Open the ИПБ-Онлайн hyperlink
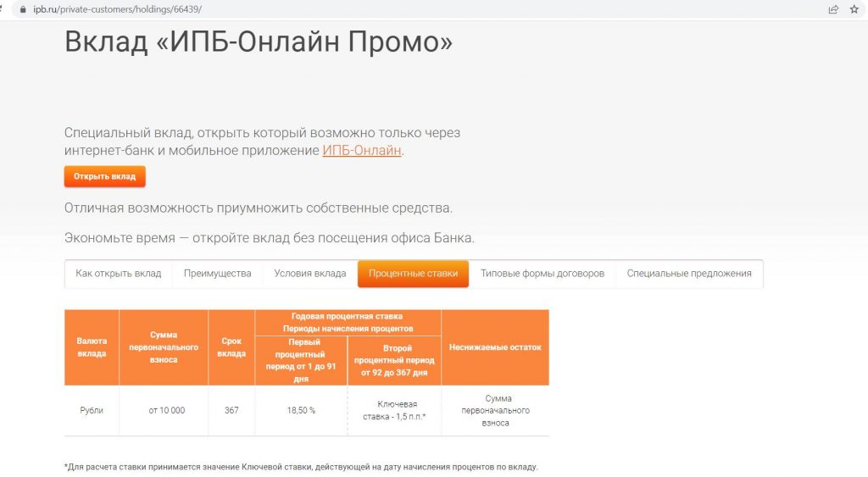The width and height of the screenshot is (868, 477). [x=361, y=151]
